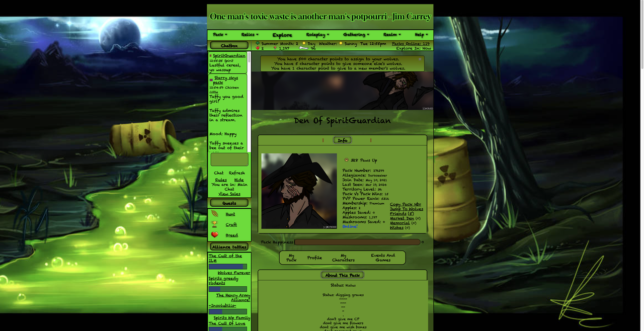
Task: Open Starry skys pack link
Action: 226,80
